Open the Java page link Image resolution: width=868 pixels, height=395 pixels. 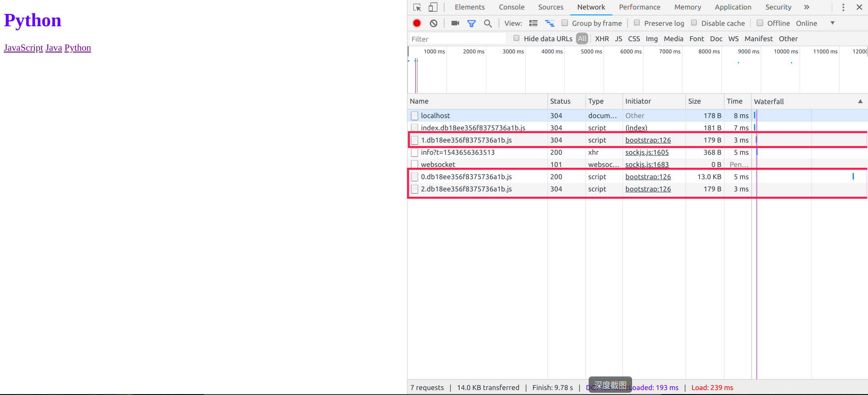tap(53, 48)
